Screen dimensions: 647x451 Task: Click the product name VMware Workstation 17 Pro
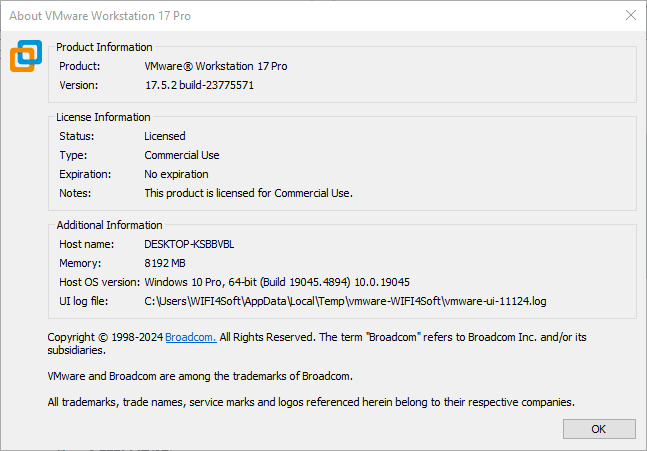click(215, 66)
